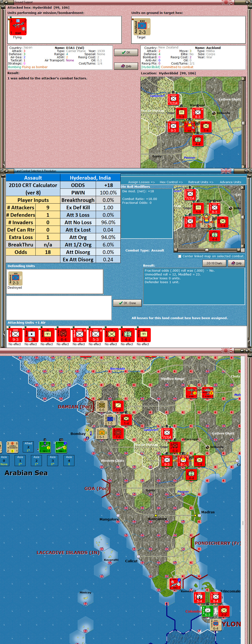Click left arrow of Land Combat map scrollbar
Viewport: 252px width, 644px height.
point(175,250)
